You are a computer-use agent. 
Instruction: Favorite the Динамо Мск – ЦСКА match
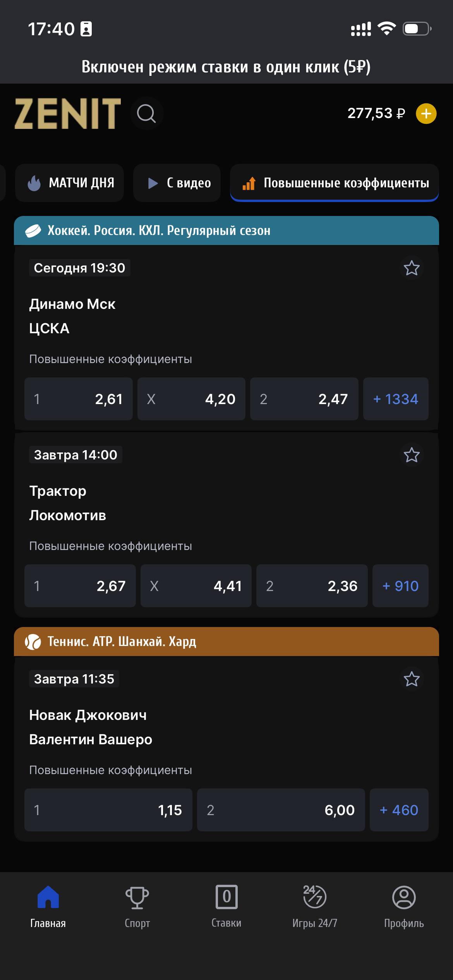(412, 268)
